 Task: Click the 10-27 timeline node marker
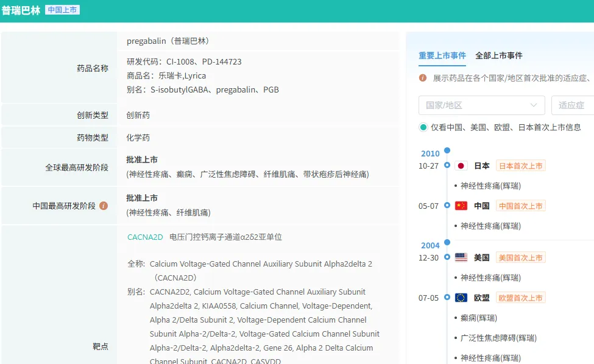tap(447, 166)
